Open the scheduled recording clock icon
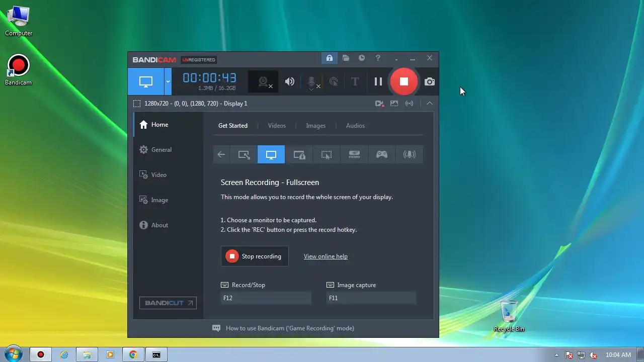 pos(362,58)
